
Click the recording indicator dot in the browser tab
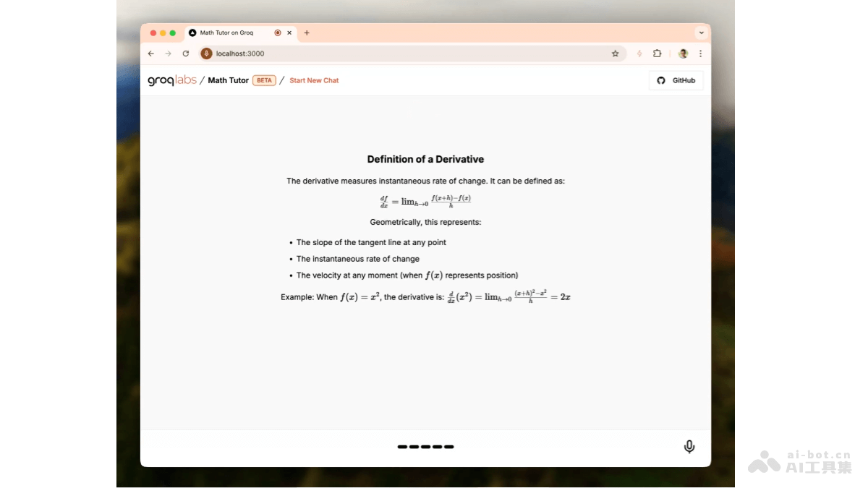tap(277, 33)
